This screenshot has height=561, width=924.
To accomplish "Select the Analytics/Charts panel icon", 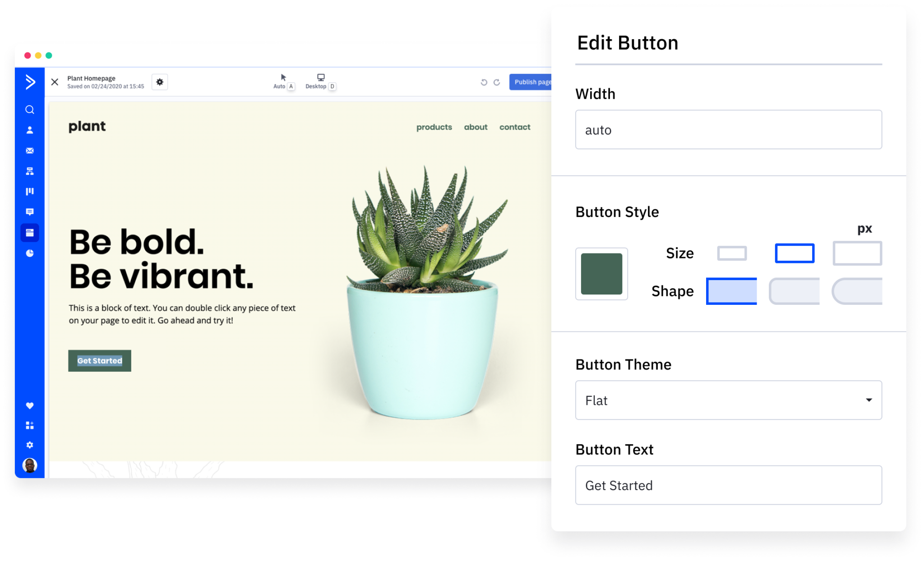I will [x=30, y=253].
